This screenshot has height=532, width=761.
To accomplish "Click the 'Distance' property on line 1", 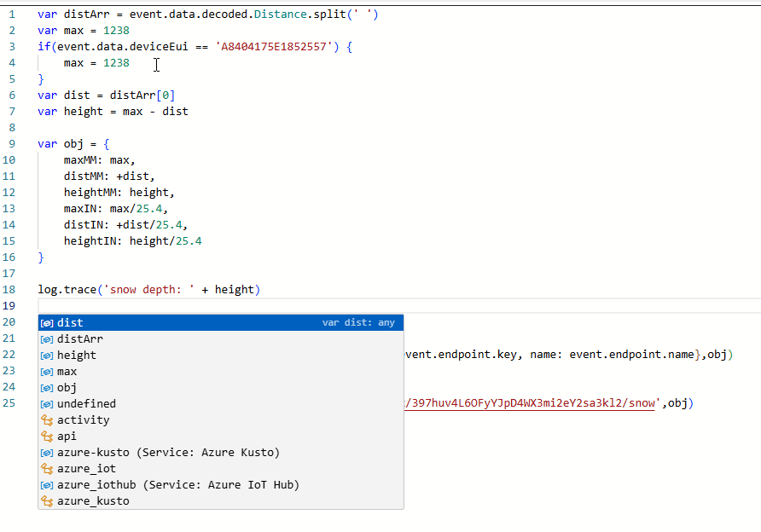I will [281, 14].
